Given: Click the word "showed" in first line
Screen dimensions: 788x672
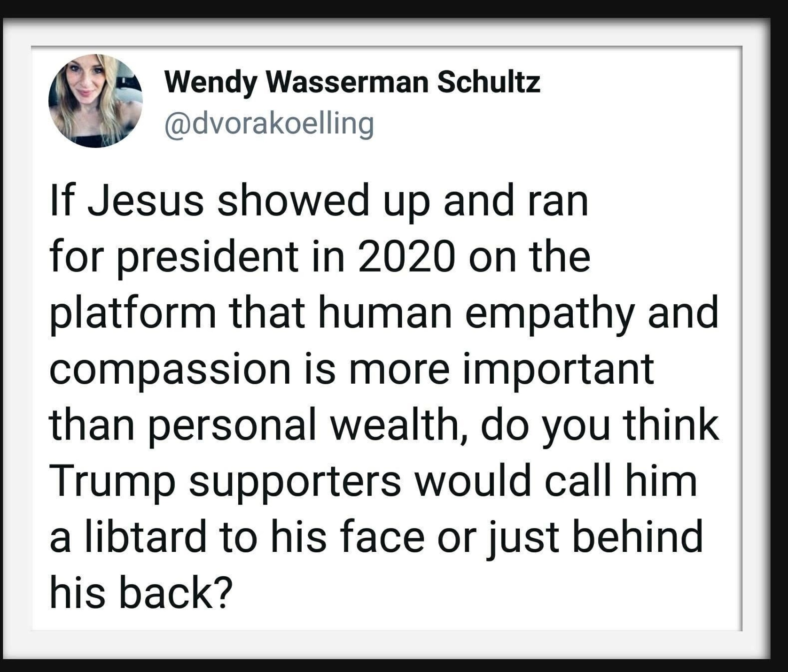Looking at the screenshot, I should click(294, 201).
